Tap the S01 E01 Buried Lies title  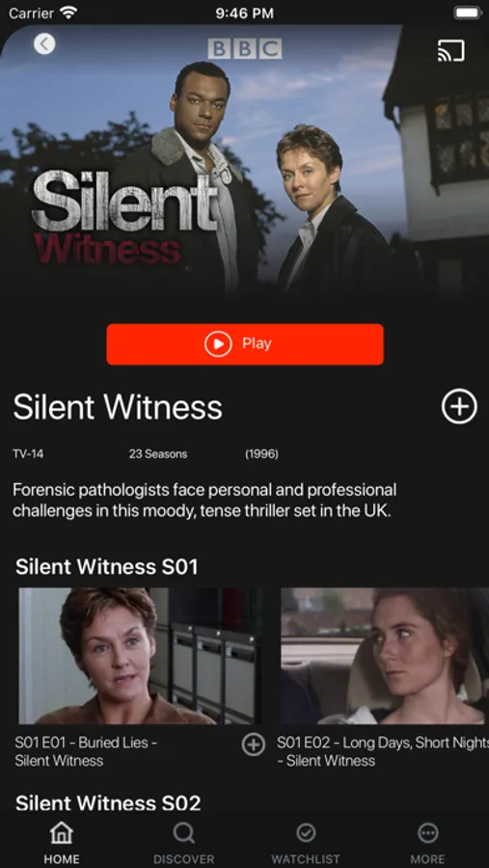86,751
